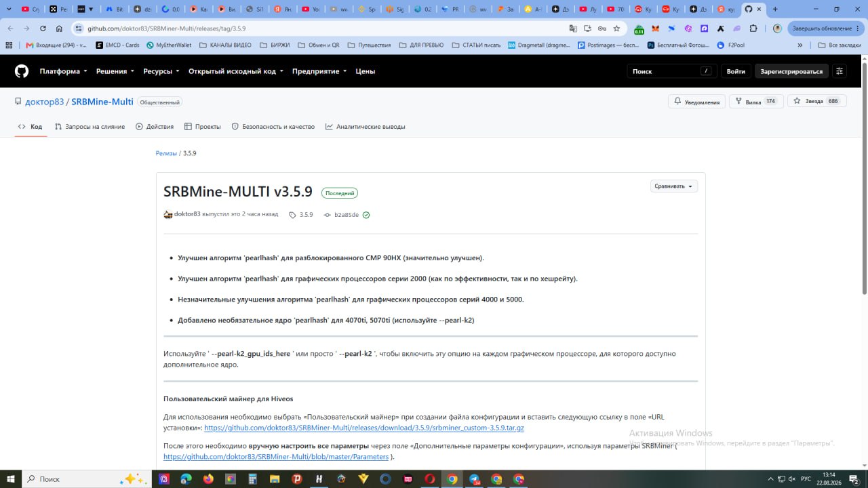Reload the current browser page
The width and height of the screenshot is (868, 488).
(x=43, y=28)
